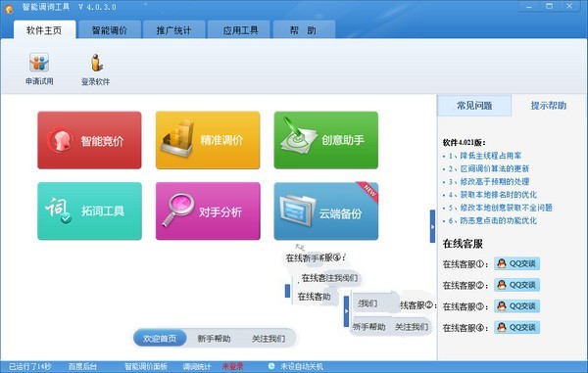Open the 应用工具 tab
The height and width of the screenshot is (373, 588).
[x=239, y=30]
